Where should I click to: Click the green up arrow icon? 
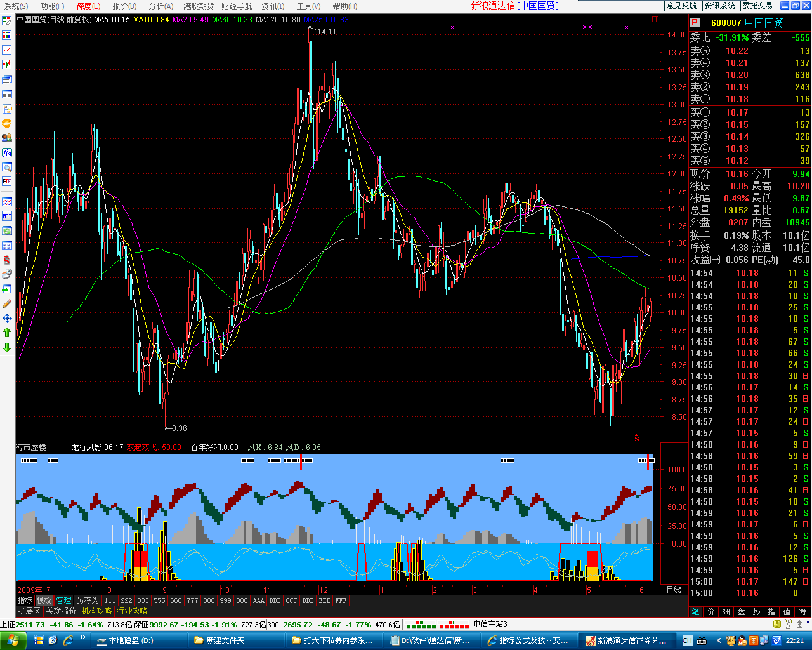(7, 333)
